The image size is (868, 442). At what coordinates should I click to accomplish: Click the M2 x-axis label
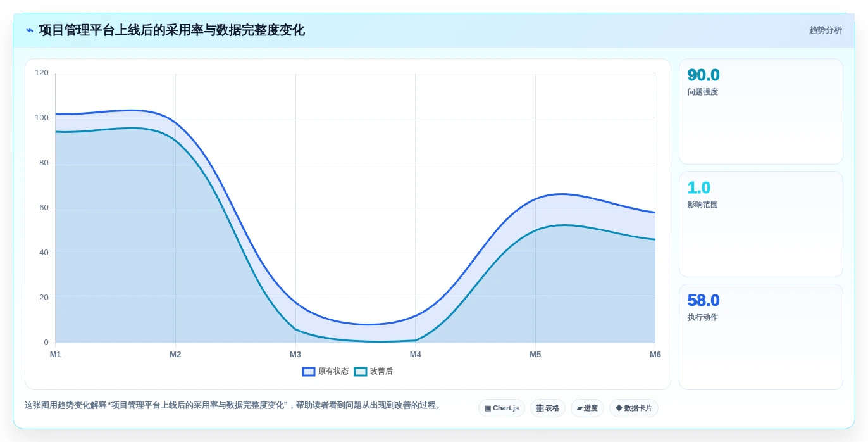pos(175,355)
